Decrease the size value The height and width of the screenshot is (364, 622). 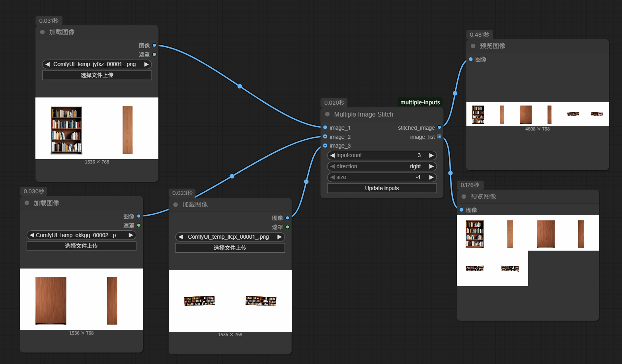point(332,177)
